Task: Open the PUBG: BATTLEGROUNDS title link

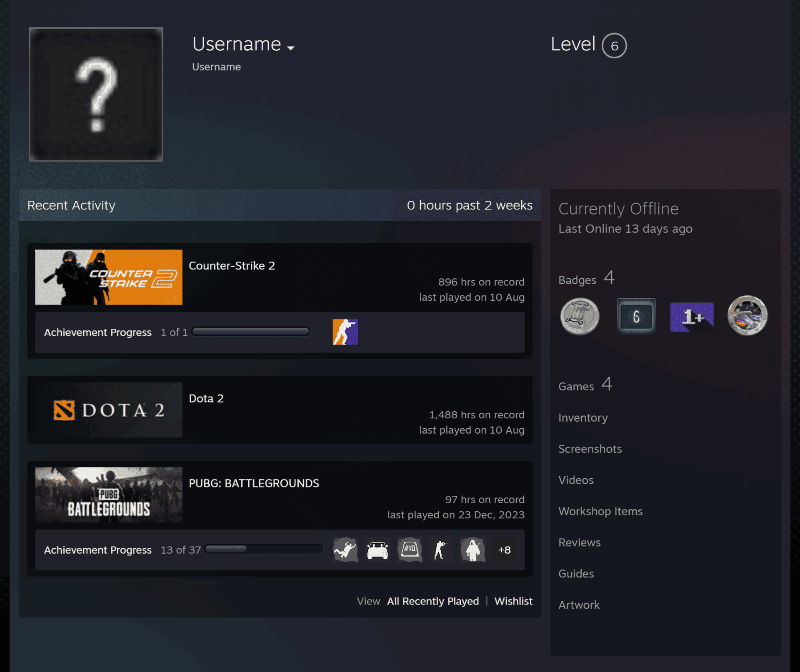Action: [x=254, y=483]
